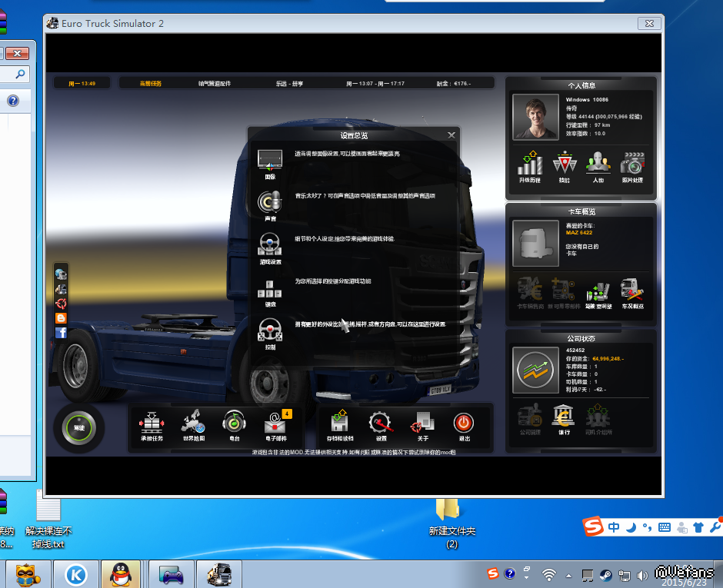The image size is (723, 588).
Task: Click Sogou input bar keyboard icon
Action: coord(665,527)
